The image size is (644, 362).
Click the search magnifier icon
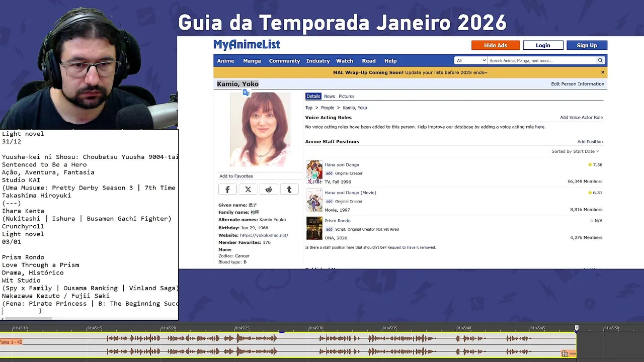tap(600, 60)
